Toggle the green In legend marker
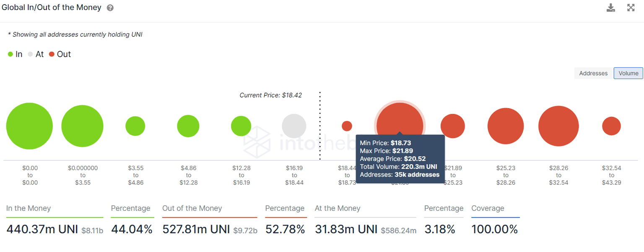 [x=11, y=54]
